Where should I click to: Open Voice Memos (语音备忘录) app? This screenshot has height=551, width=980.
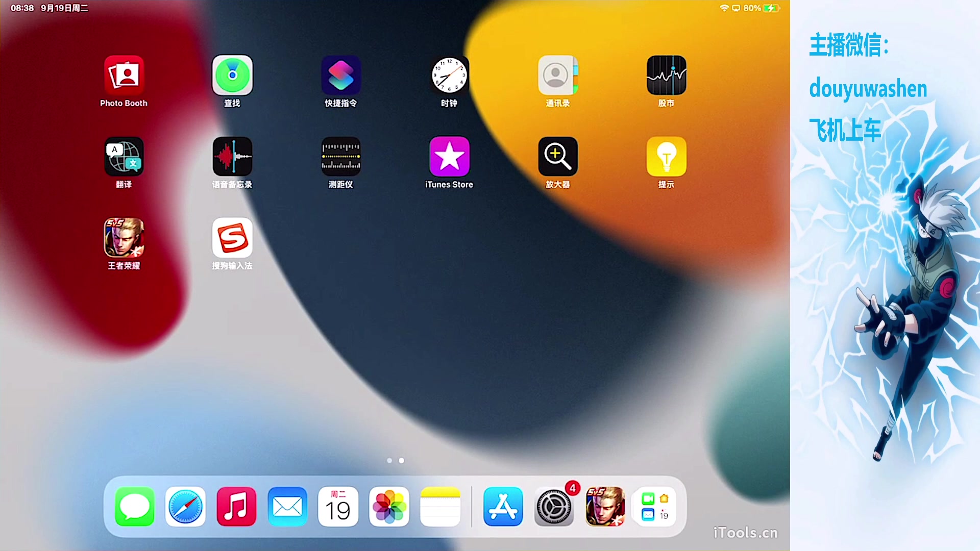click(232, 157)
